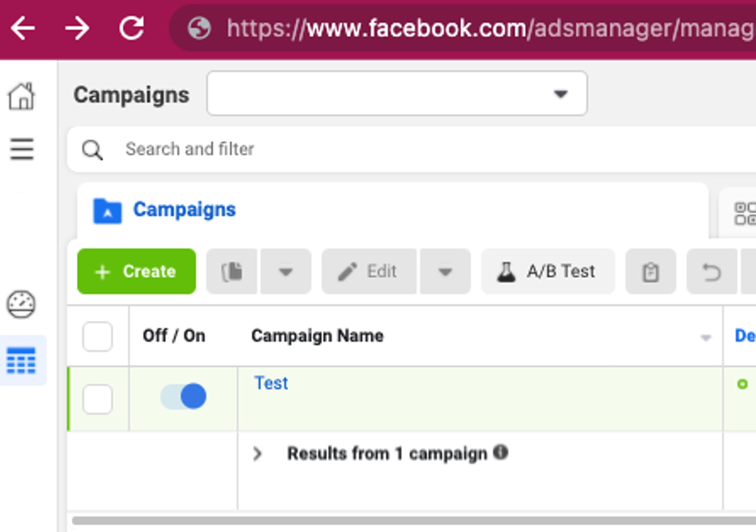Screen dimensions: 756x532
Task: Check the select-all campaigns header checkbox
Action: (x=97, y=336)
